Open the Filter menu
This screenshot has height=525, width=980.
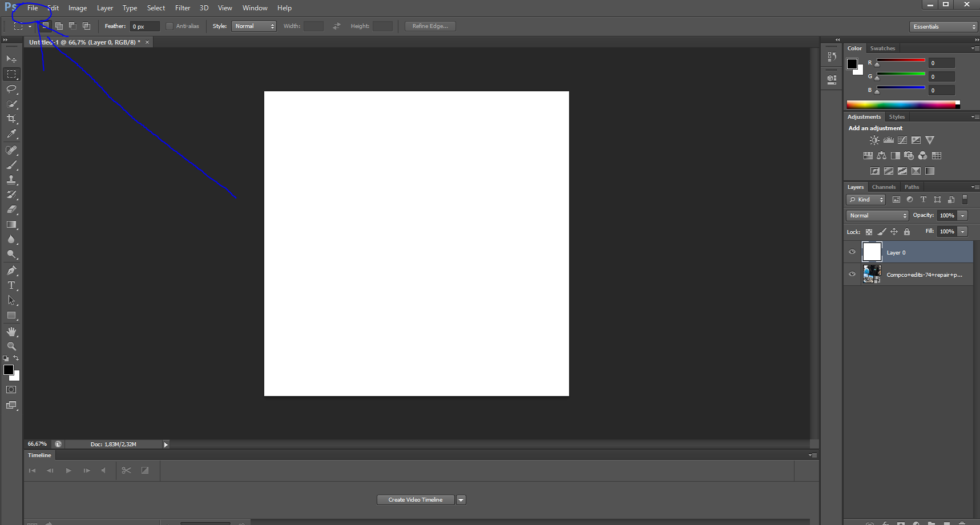(x=183, y=8)
